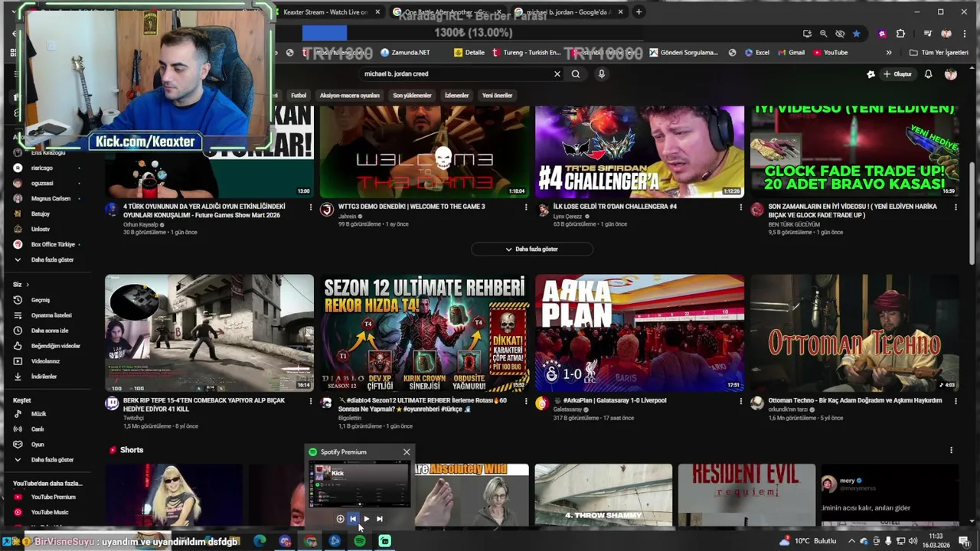Open Galatasaray 1-0 Liverpool ArkaPlan thumbnail
980x551 pixels.
[639, 333]
